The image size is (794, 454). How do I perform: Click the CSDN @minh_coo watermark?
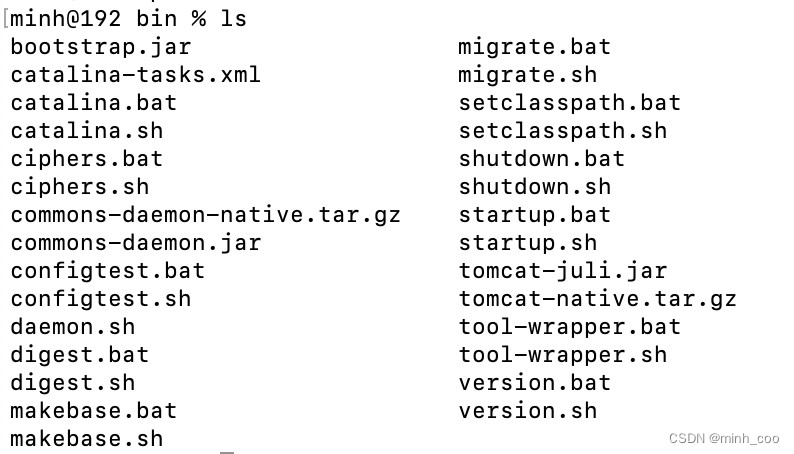pyautogui.click(x=724, y=438)
